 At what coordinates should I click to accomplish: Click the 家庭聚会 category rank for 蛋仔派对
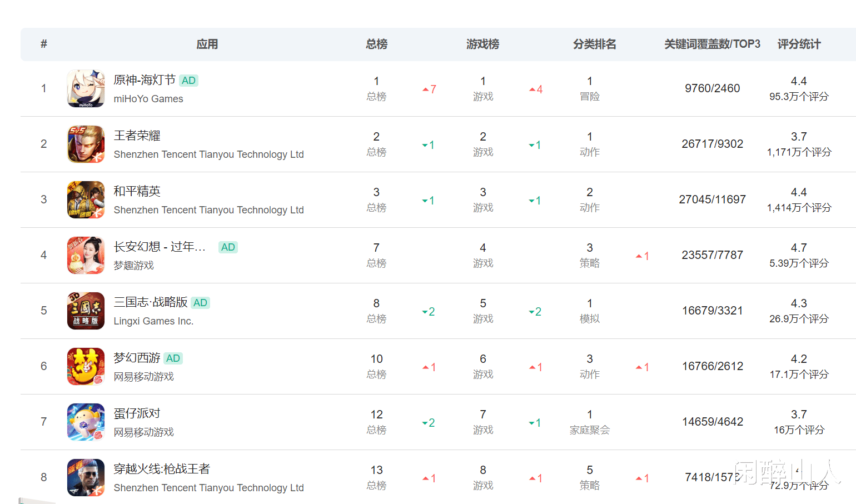point(590,422)
